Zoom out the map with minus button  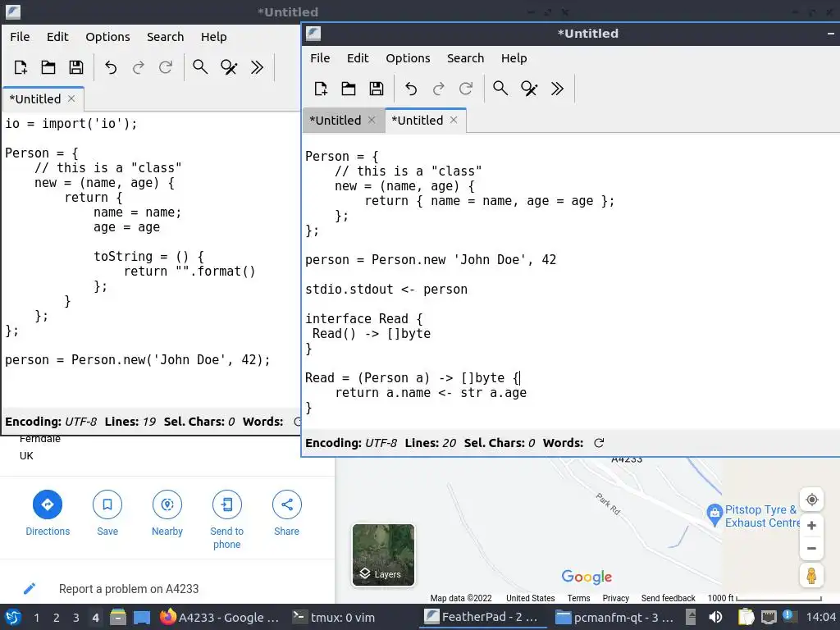811,548
